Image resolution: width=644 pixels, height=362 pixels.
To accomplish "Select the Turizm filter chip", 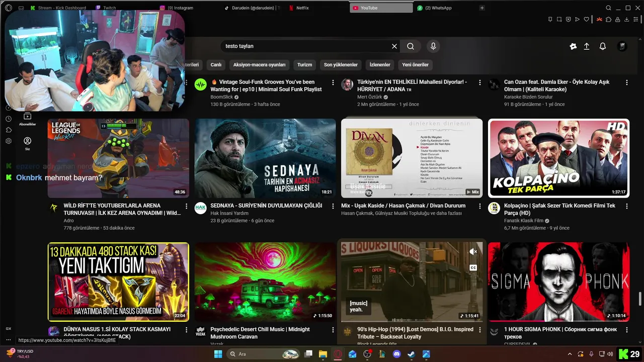I will [x=304, y=65].
